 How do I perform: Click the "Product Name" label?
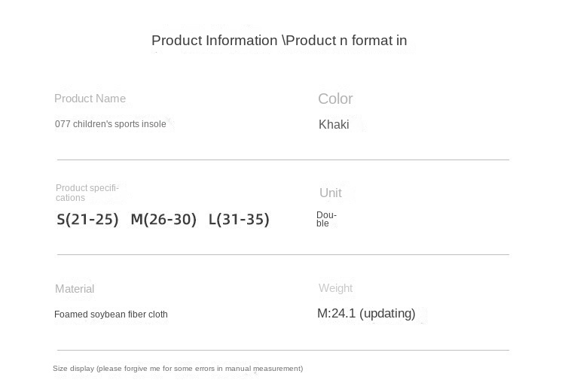click(90, 99)
